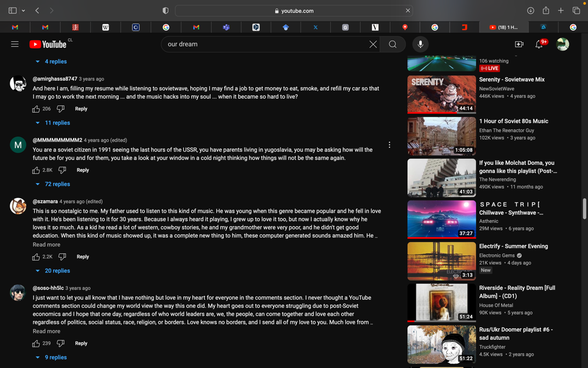This screenshot has width=588, height=368.
Task: Open action menu on @MMMMMMMMM2 comment
Action: (389, 145)
